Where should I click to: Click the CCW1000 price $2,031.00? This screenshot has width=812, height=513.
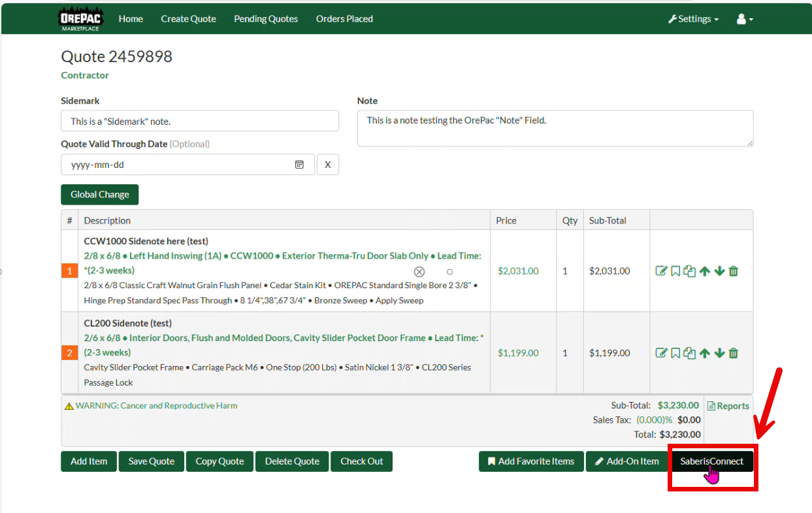pyautogui.click(x=518, y=271)
